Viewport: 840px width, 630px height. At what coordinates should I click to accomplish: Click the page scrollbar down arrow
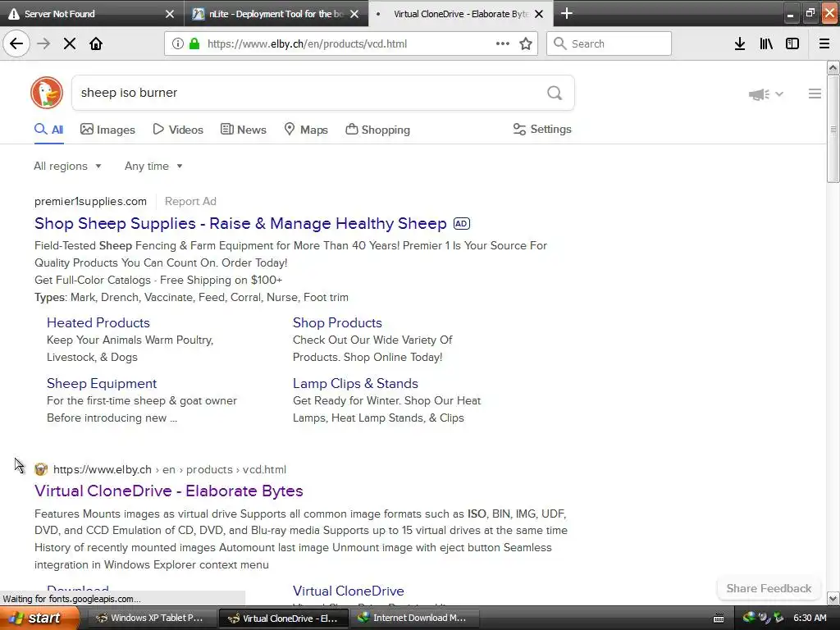coord(833,598)
